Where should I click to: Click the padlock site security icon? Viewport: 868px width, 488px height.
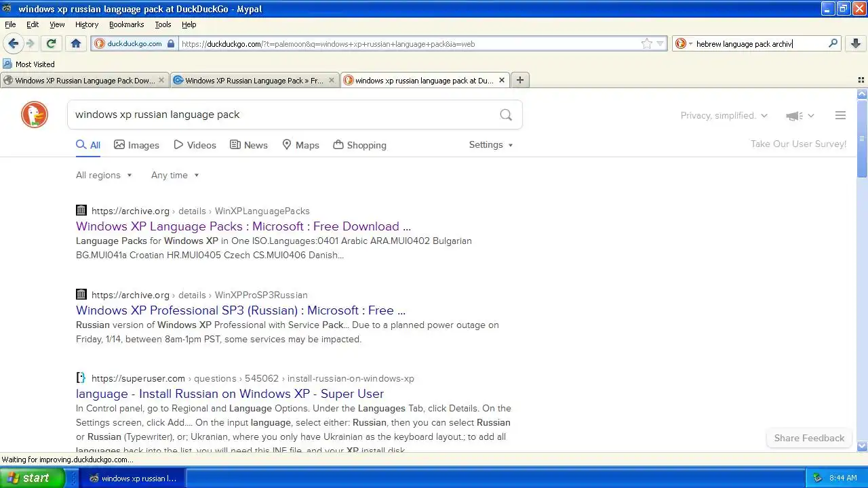click(171, 43)
